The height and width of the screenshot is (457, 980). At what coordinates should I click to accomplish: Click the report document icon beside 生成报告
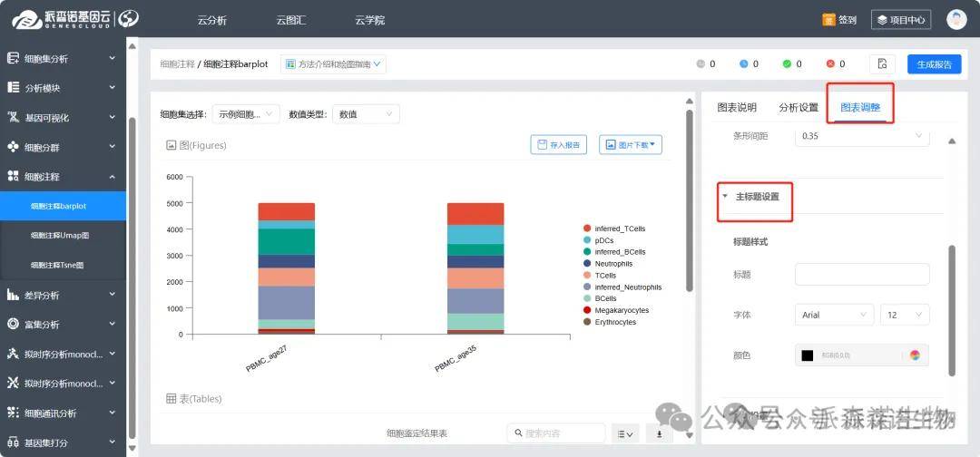[882, 64]
